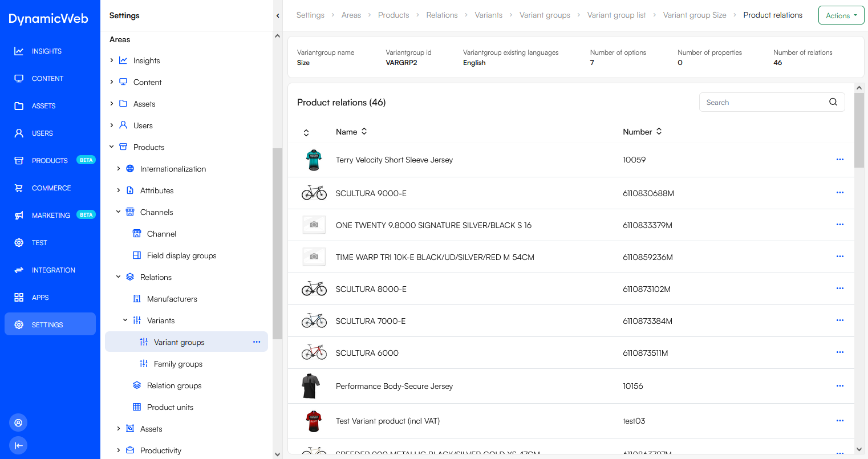Viewport: 868px width, 459px height.
Task: Open Content from the blue navigation bar
Action: coord(50,79)
